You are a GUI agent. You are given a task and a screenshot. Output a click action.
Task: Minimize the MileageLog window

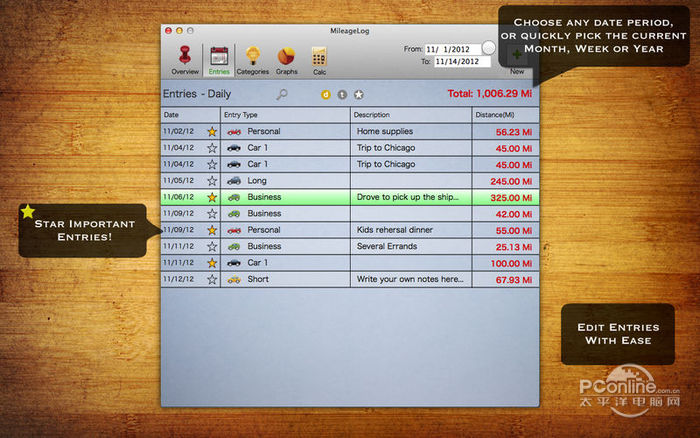179,31
